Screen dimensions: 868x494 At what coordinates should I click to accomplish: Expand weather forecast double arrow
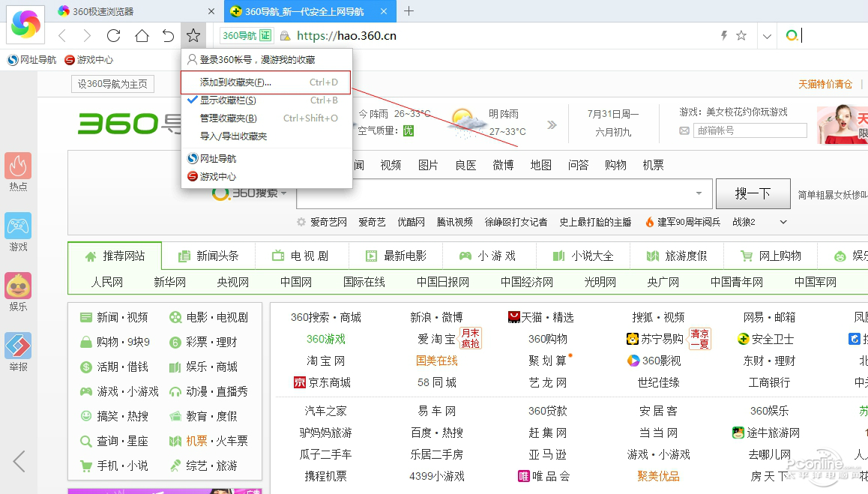click(x=552, y=124)
